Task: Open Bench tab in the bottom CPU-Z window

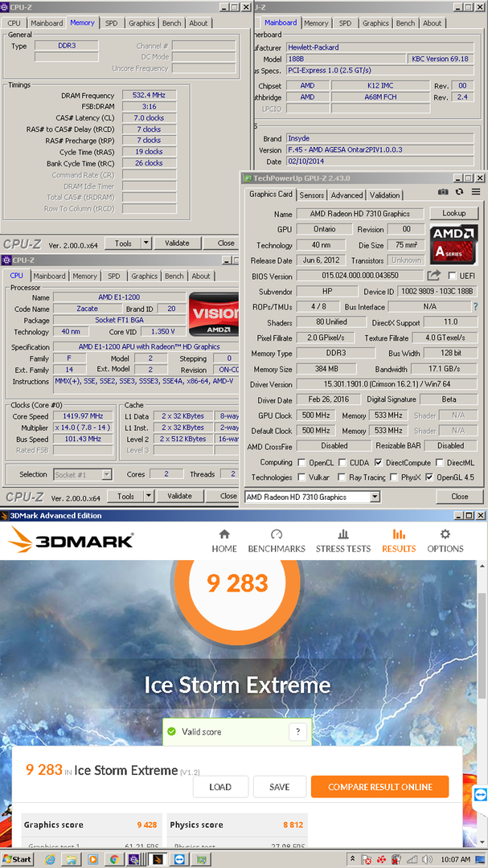Action: click(x=174, y=276)
